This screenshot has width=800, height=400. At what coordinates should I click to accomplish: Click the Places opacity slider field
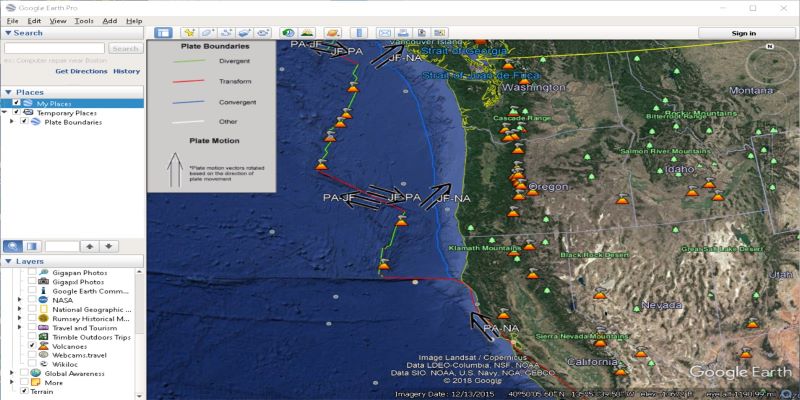[60, 246]
